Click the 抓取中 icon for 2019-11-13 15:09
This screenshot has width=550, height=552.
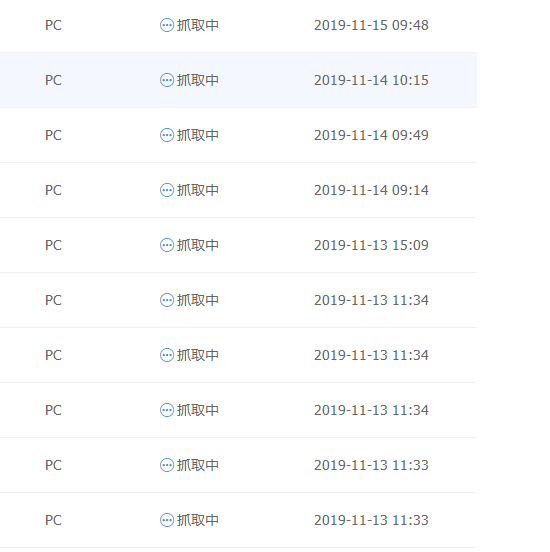tap(167, 245)
